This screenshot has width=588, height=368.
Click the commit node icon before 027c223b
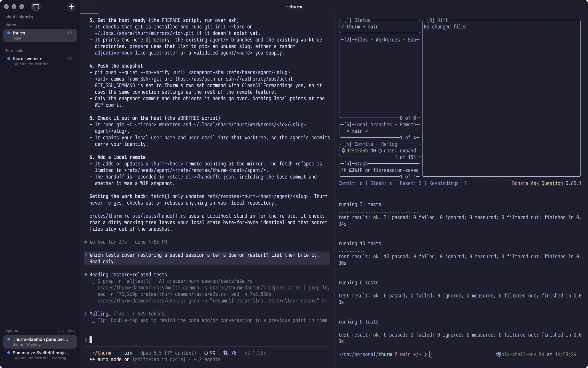(343, 151)
